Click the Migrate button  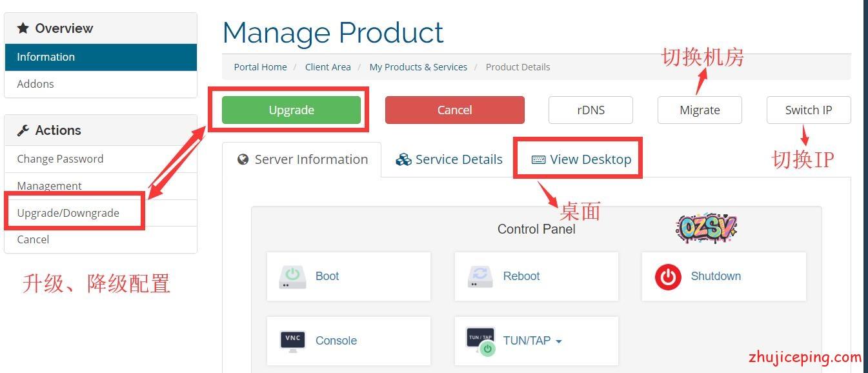pyautogui.click(x=700, y=110)
